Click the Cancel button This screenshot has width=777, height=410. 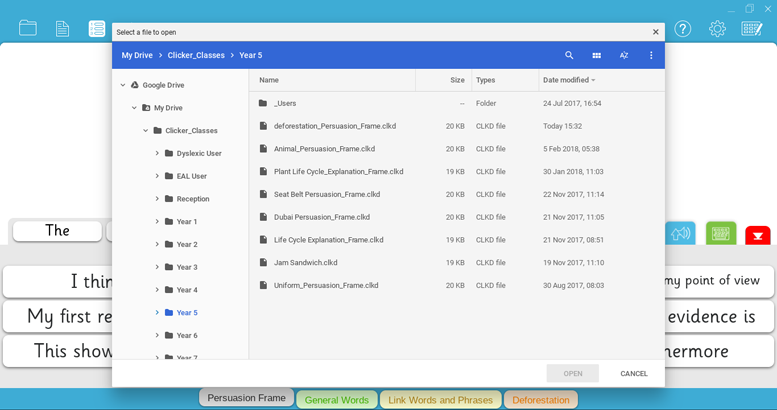tap(634, 373)
